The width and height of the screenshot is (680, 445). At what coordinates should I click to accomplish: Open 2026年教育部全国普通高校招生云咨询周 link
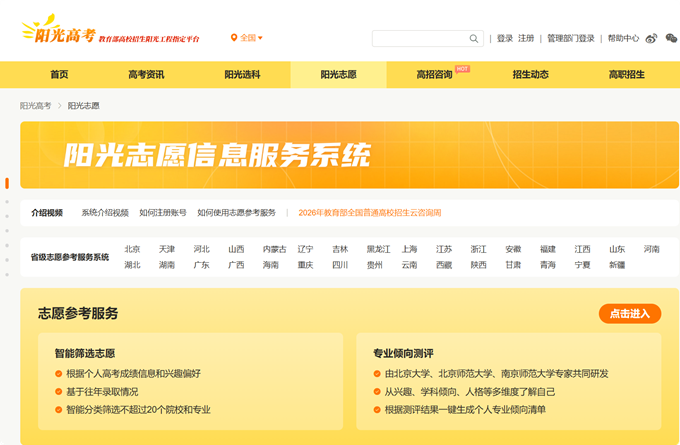tap(370, 213)
